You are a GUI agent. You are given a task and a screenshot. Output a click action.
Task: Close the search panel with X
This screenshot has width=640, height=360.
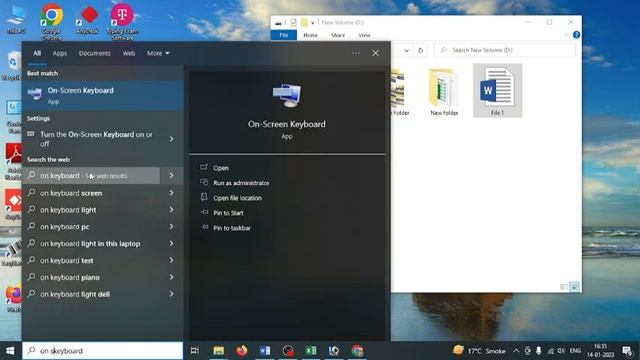click(375, 53)
